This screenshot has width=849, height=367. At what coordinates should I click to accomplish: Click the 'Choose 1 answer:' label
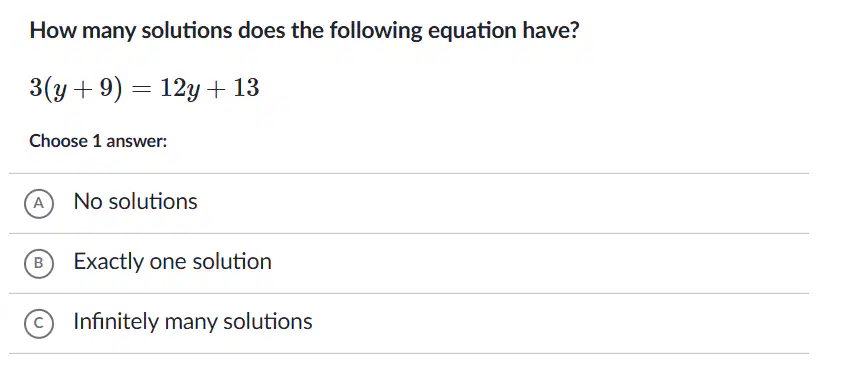pyautogui.click(x=98, y=141)
